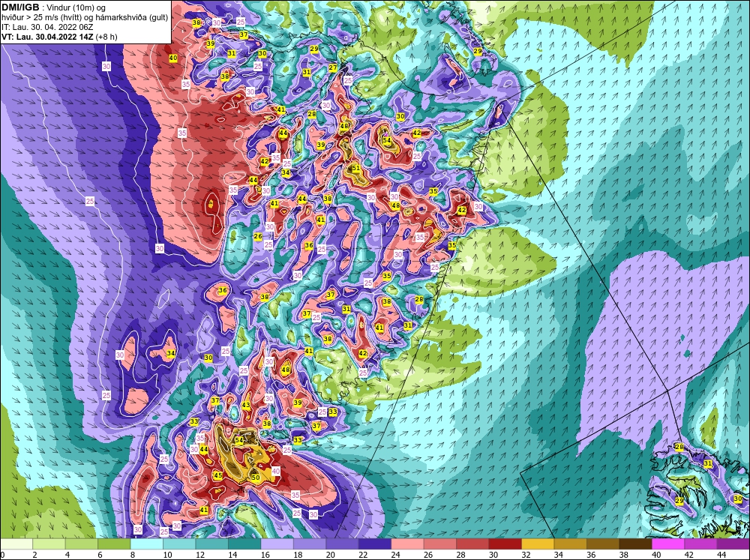
Task: Pick the 6–8 m/s green legend swatch
Action: 114,544
